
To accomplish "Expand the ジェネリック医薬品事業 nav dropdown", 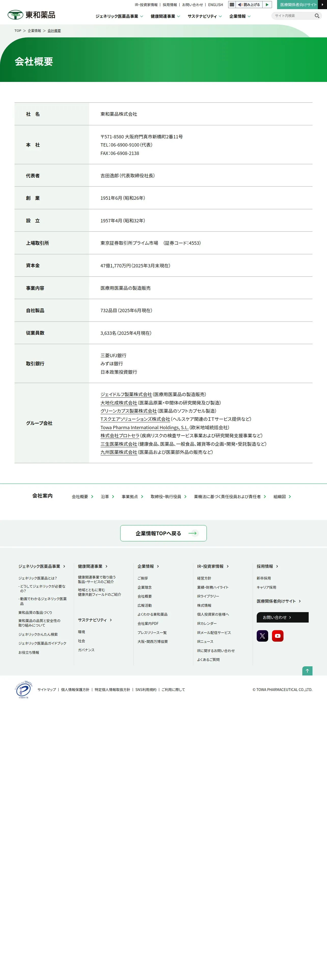I will (x=119, y=16).
